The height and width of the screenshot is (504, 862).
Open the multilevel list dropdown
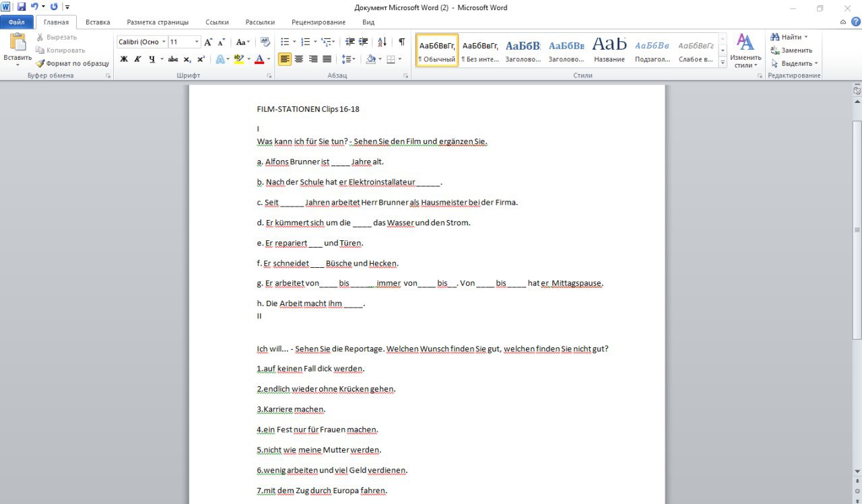click(333, 42)
